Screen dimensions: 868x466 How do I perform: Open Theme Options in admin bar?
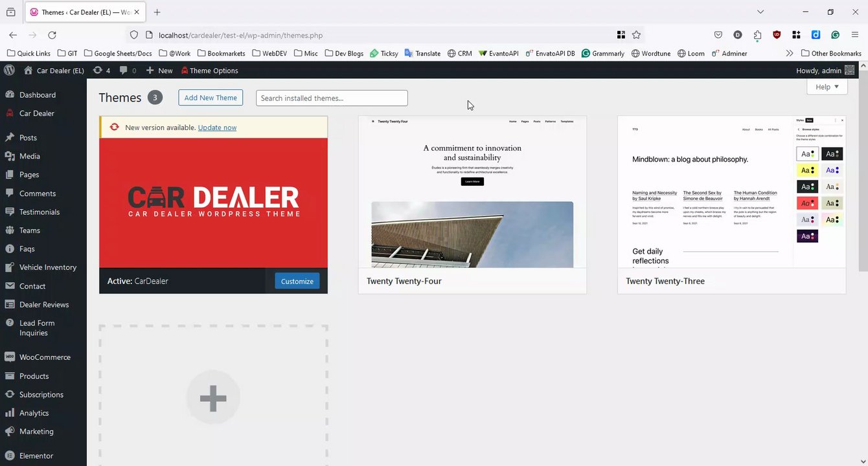(210, 71)
